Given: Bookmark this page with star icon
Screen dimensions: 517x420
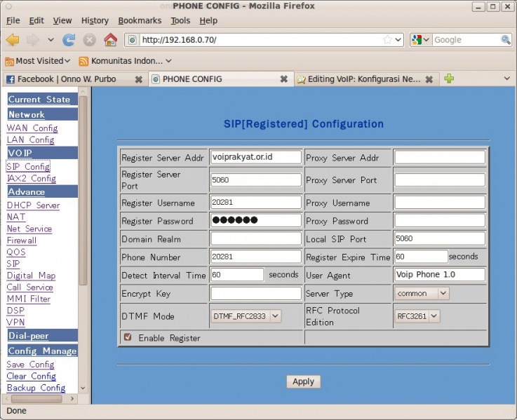Looking at the screenshot, I should (387, 40).
